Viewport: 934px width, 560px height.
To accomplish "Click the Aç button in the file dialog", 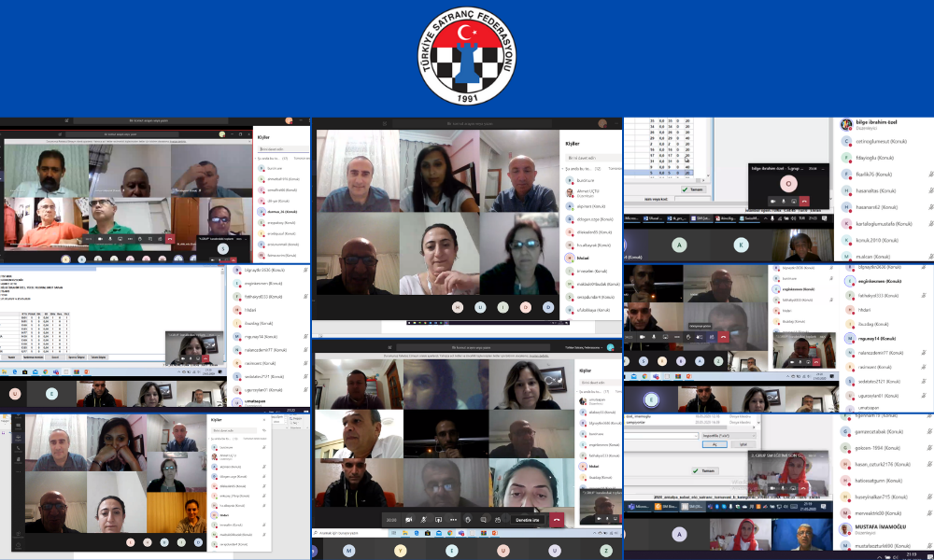I will click(715, 444).
